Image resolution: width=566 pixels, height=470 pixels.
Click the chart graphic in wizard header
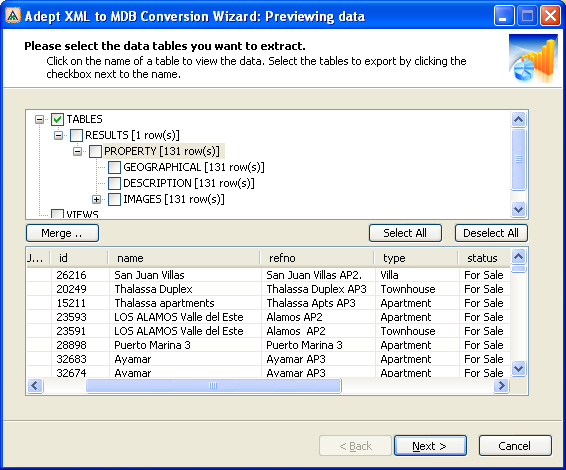coord(533,58)
